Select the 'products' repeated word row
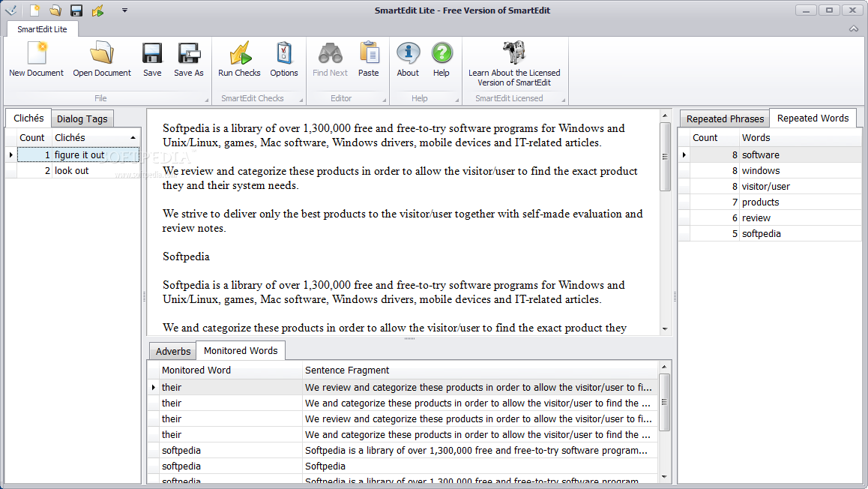Screen dimensions: 868x489 point(776,202)
